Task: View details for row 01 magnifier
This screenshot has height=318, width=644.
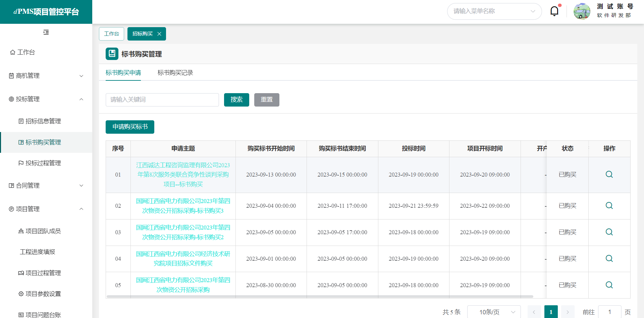Action: [x=609, y=175]
